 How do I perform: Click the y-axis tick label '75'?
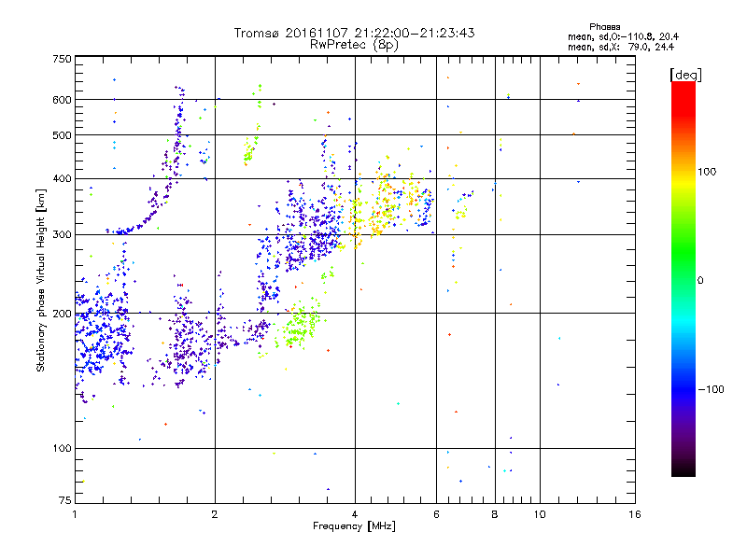tap(65, 500)
